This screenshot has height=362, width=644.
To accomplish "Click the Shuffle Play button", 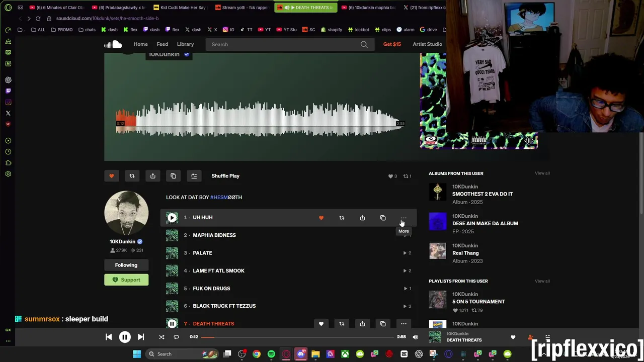I will 225,176.
